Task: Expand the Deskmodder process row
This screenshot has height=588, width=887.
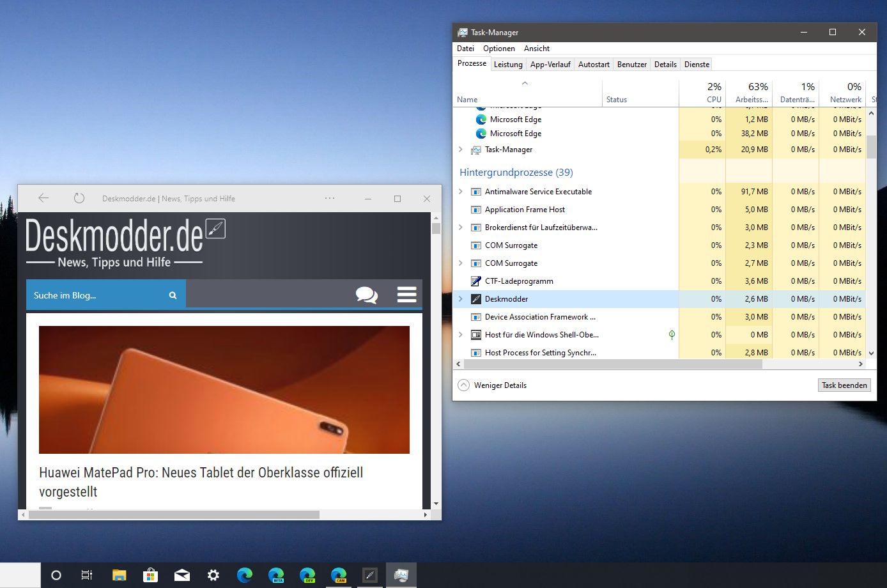Action: coord(461,299)
